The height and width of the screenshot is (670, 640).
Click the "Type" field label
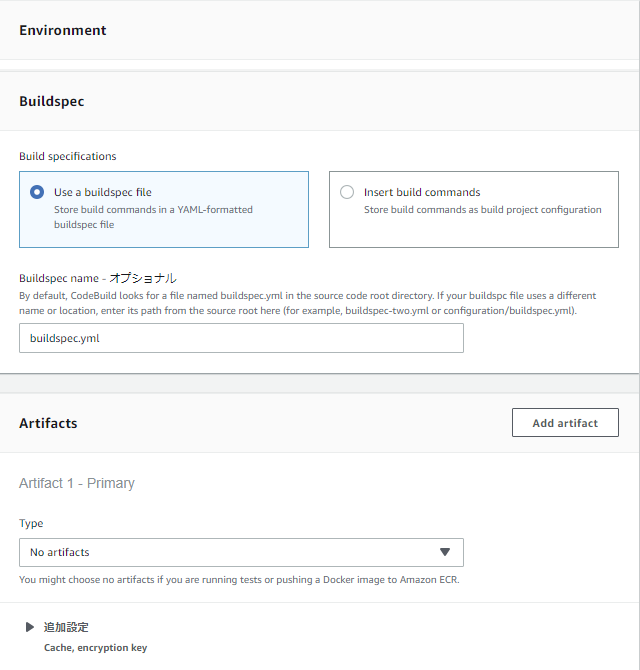coord(31,523)
